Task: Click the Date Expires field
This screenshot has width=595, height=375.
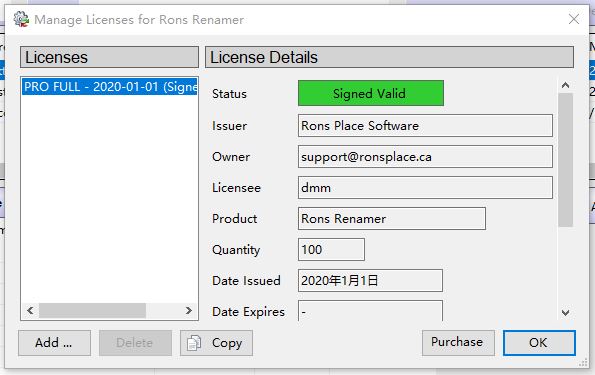Action: 370,310
